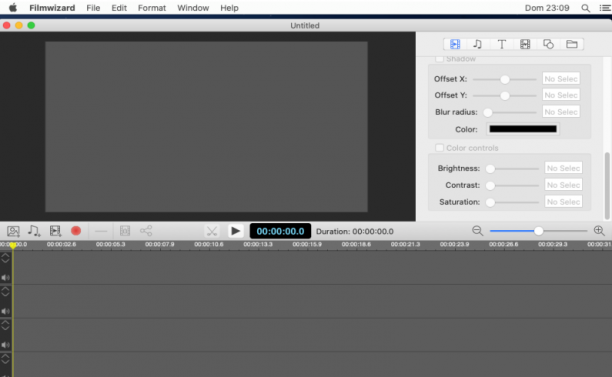The width and height of the screenshot is (612, 377).
Task: Click the up chevron of third track
Action: [5, 322]
